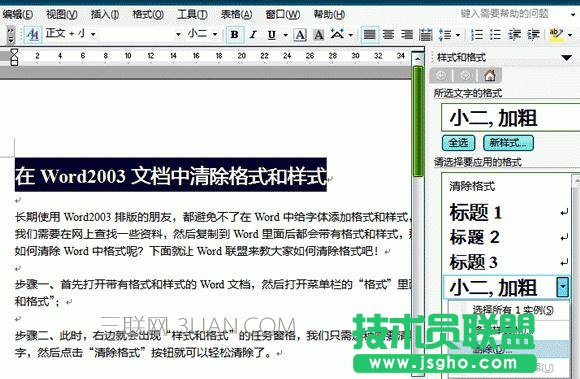This screenshot has width=580, height=379.
Task: Click paragraph starting with 长期使用 Word2003
Action: pyautogui.click(x=213, y=234)
